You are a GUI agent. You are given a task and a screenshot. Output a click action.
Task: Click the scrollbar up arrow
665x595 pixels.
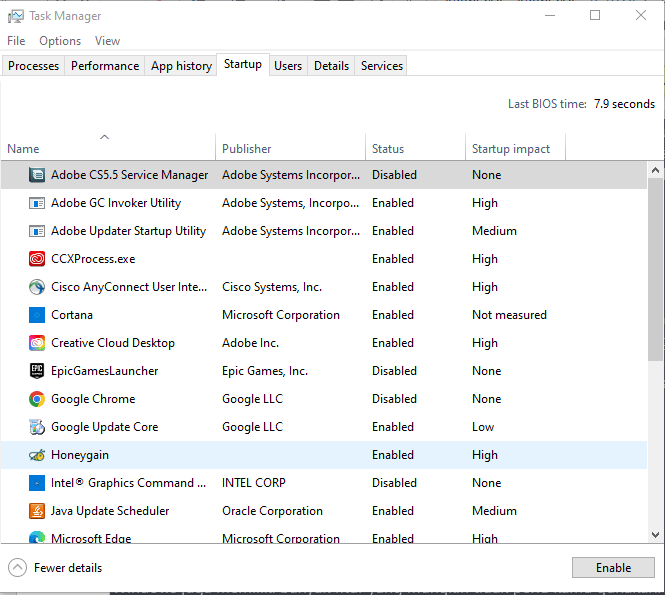click(x=655, y=170)
